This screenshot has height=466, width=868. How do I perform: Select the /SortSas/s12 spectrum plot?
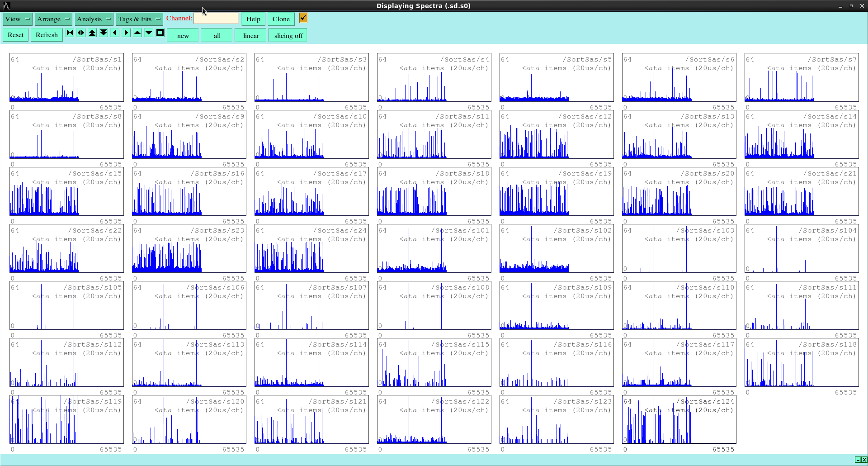coord(557,134)
